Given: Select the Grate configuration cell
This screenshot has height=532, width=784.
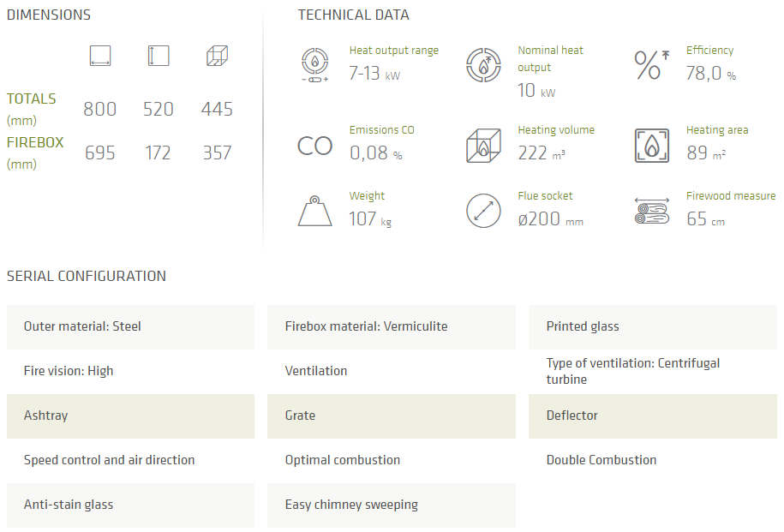Looking at the screenshot, I should pyautogui.click(x=391, y=415).
